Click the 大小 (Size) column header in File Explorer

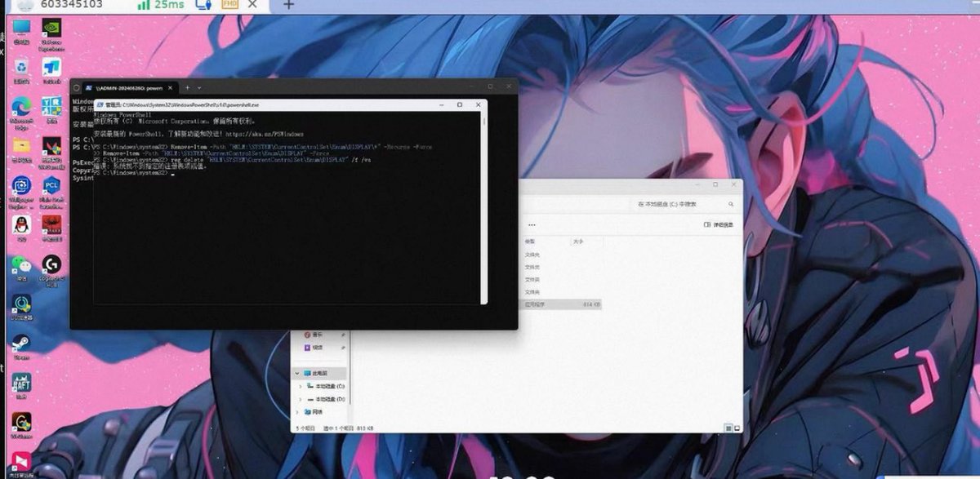(578, 242)
